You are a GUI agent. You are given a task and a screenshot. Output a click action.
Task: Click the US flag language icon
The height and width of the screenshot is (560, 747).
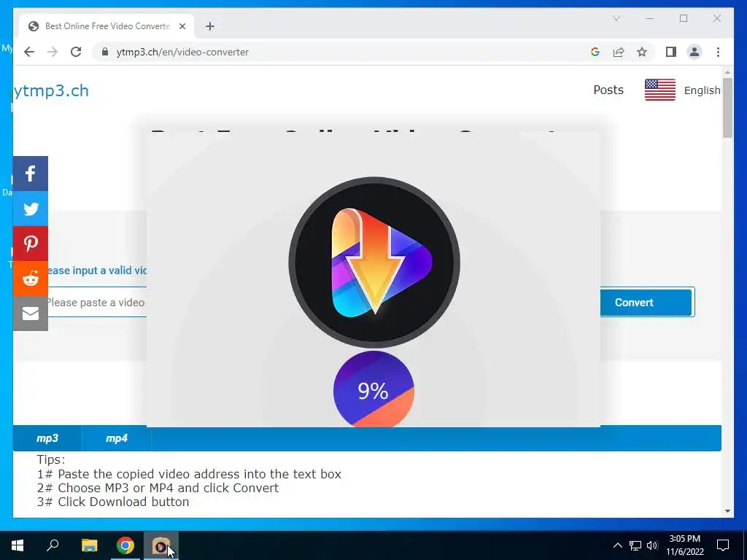[659, 90]
